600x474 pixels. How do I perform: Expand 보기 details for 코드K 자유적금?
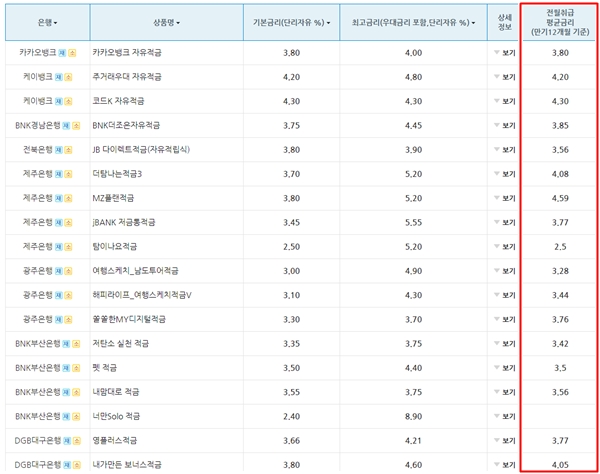(505, 101)
